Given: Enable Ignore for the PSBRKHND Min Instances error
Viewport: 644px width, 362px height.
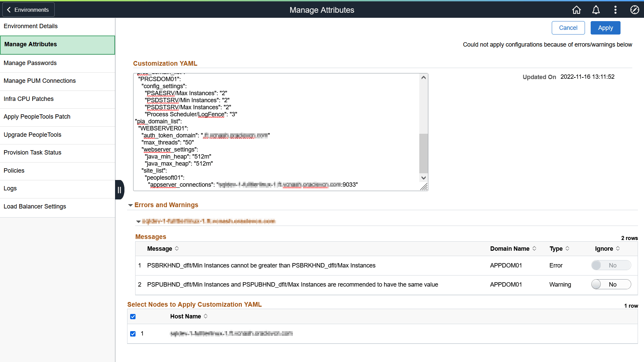Looking at the screenshot, I should click(611, 265).
